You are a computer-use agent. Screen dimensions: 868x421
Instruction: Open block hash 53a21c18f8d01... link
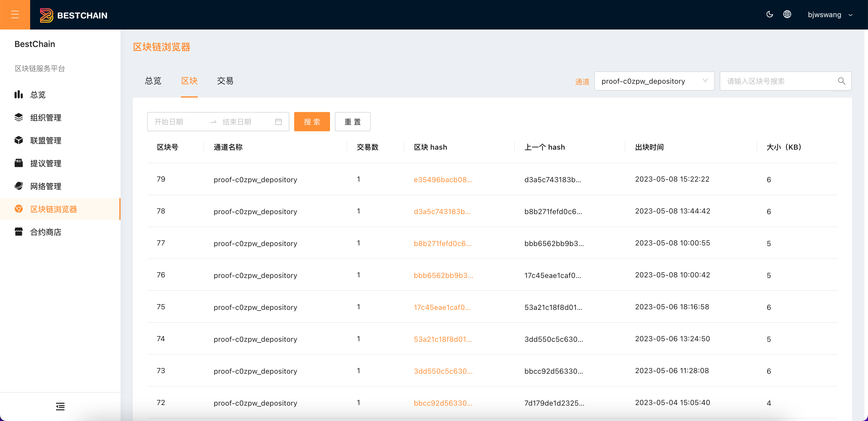(443, 339)
